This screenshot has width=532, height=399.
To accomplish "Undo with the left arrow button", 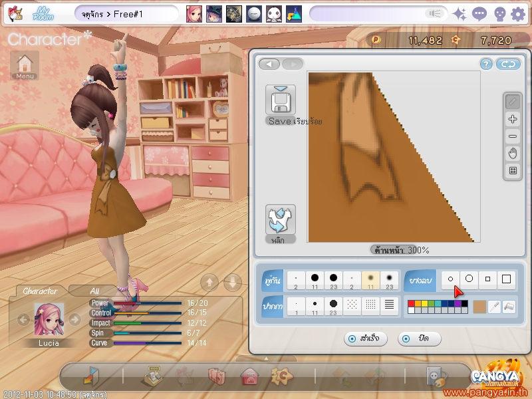I will pos(269,64).
